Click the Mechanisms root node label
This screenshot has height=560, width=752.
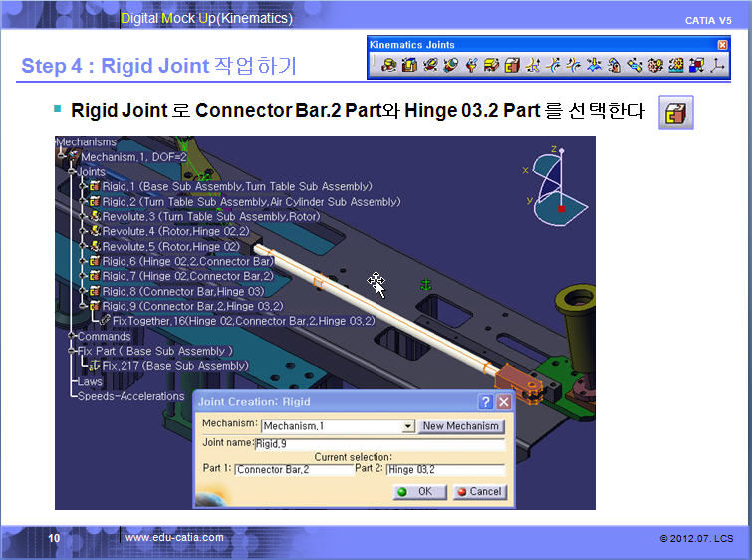[x=87, y=142]
